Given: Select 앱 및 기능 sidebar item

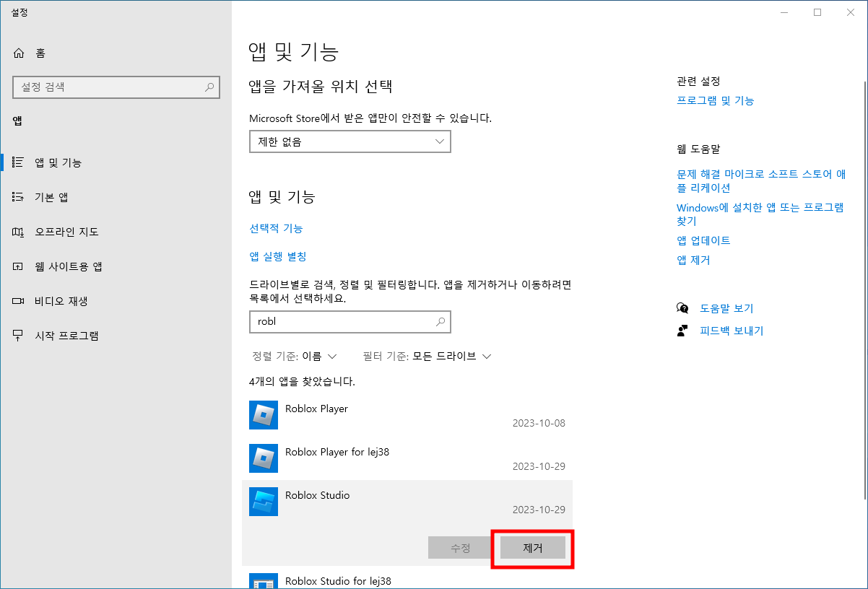Looking at the screenshot, I should coord(116,162).
